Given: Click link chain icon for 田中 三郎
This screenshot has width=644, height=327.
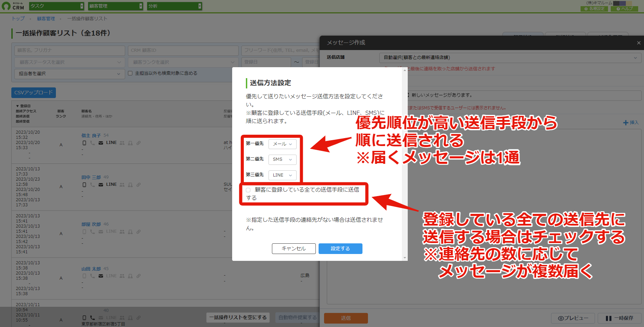Looking at the screenshot, I should 139,185.
